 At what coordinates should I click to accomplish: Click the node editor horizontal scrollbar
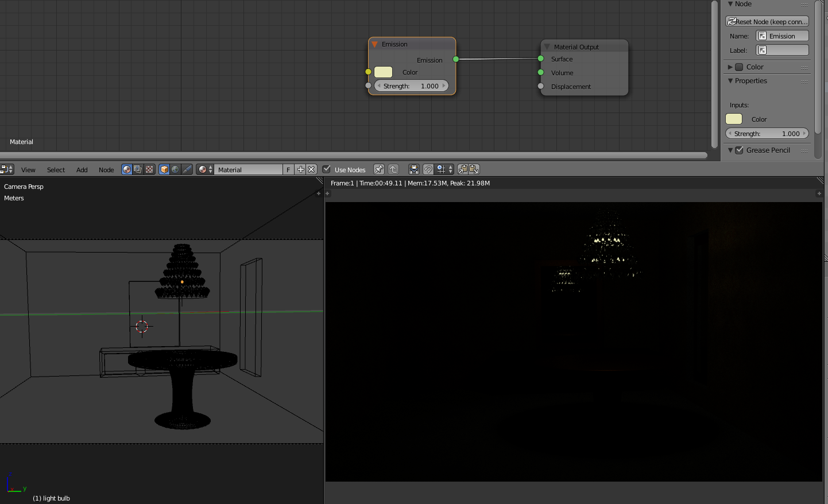point(354,155)
